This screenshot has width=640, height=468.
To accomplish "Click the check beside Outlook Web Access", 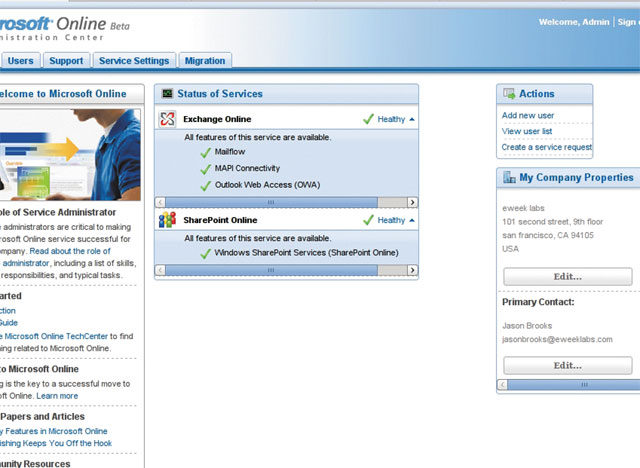I will (206, 186).
